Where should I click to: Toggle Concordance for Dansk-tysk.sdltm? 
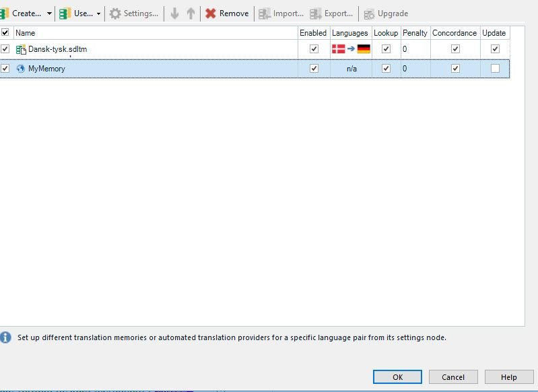point(455,48)
